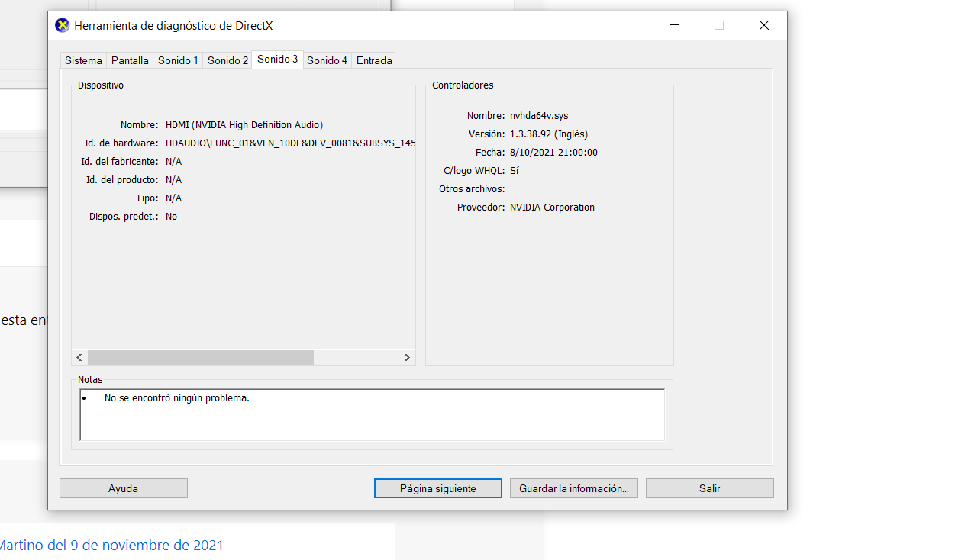The image size is (968, 560).
Task: Click left arrow of device scrollbar
Action: [x=79, y=357]
